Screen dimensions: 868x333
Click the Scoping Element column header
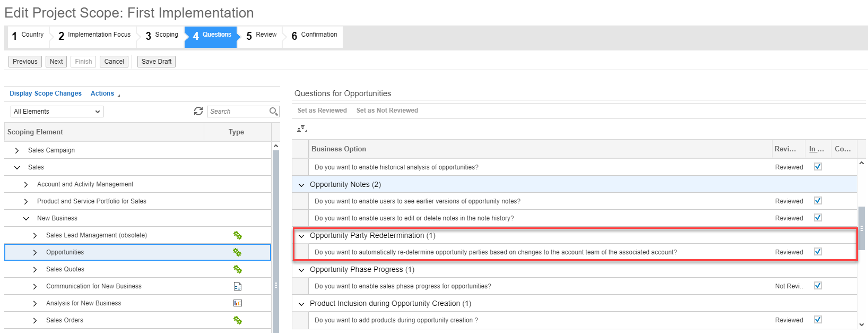[104, 132]
